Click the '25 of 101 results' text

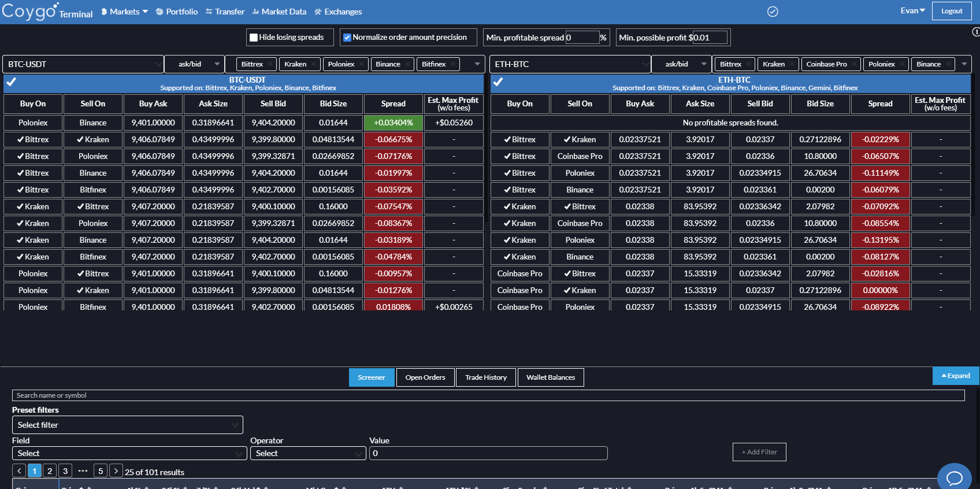155,472
